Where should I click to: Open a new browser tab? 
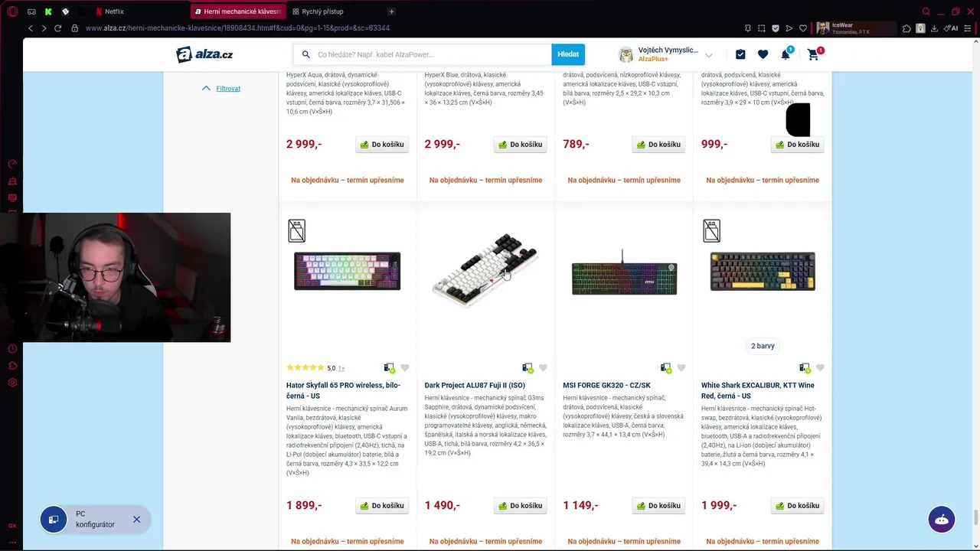[391, 11]
